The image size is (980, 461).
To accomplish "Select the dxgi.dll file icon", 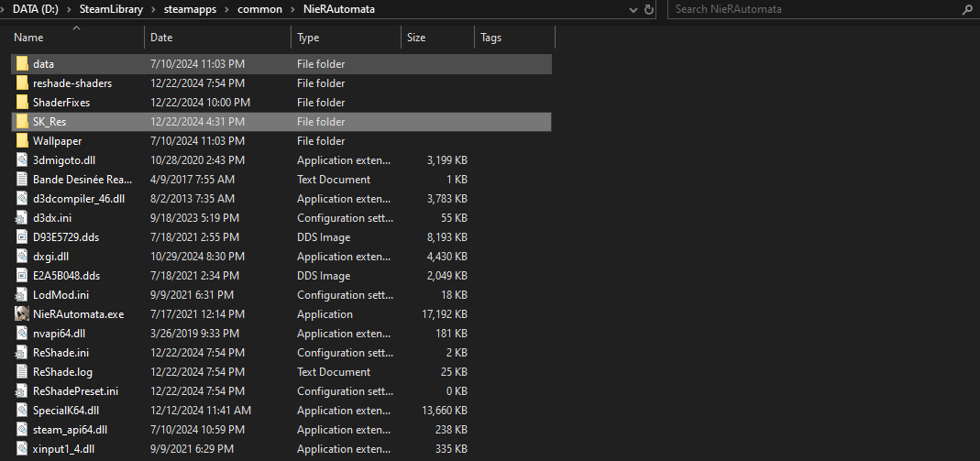I will coord(23,257).
